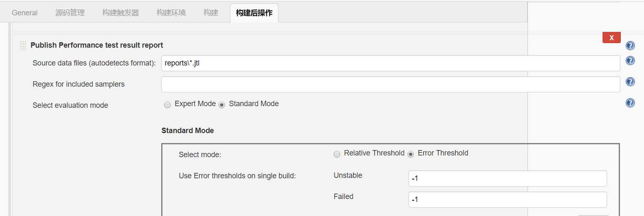
Task: Choose the Relative Threshold option
Action: [x=337, y=154]
